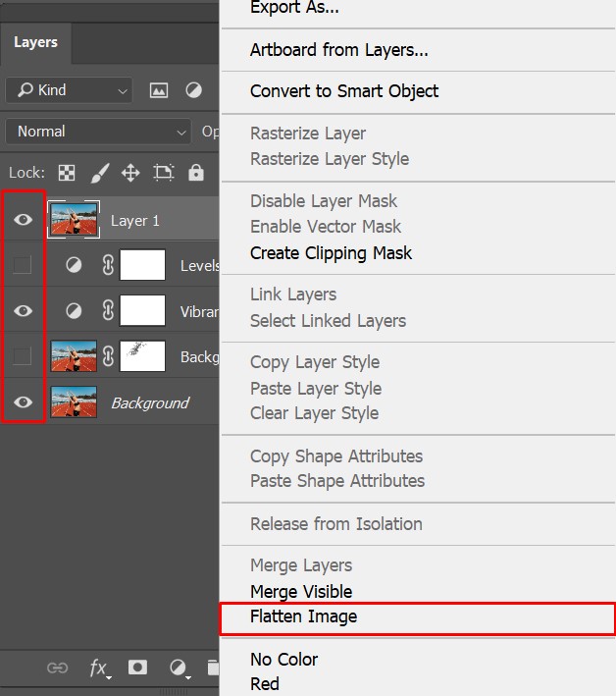
Task: Select Layer 1 thumbnail
Action: [74, 219]
